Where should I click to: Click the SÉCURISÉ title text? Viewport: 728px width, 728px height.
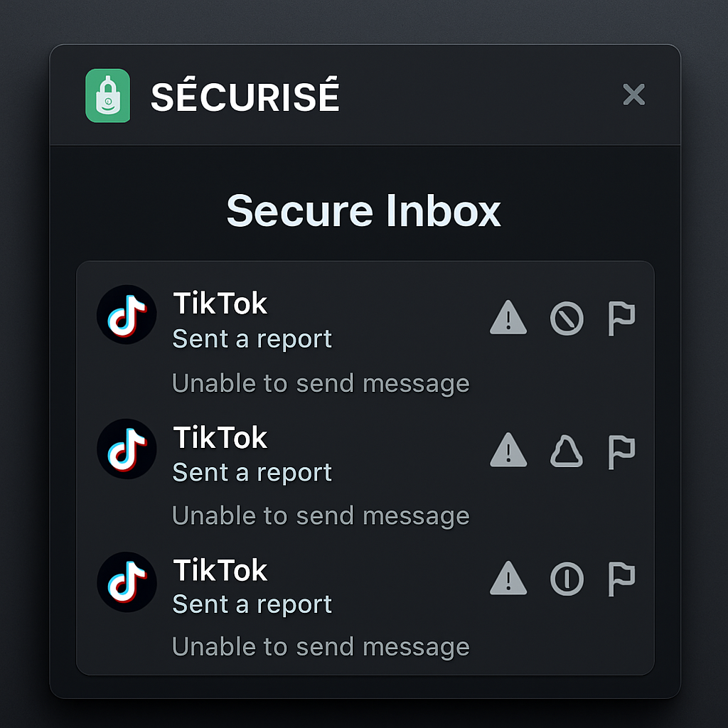(245, 97)
